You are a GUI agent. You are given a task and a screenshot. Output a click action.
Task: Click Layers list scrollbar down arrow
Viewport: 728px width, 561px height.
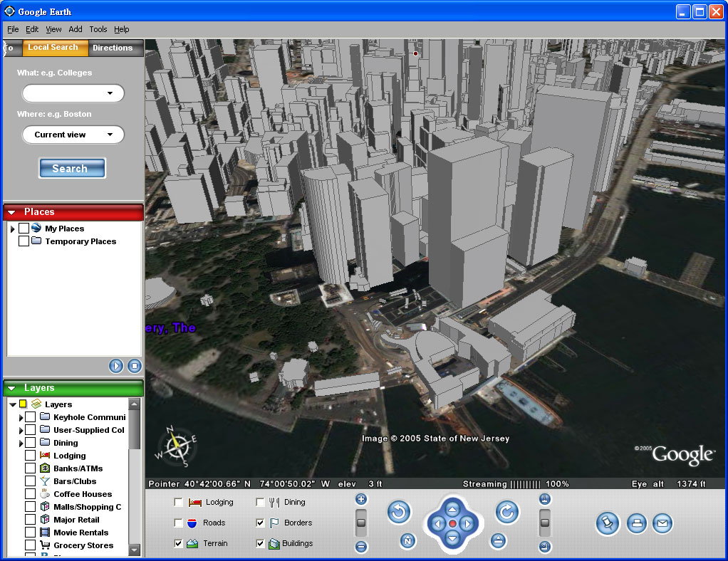click(x=134, y=550)
